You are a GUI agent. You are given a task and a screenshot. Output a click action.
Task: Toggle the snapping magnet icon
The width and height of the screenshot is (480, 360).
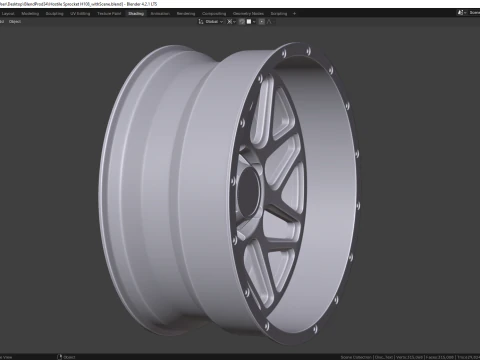pos(242,22)
